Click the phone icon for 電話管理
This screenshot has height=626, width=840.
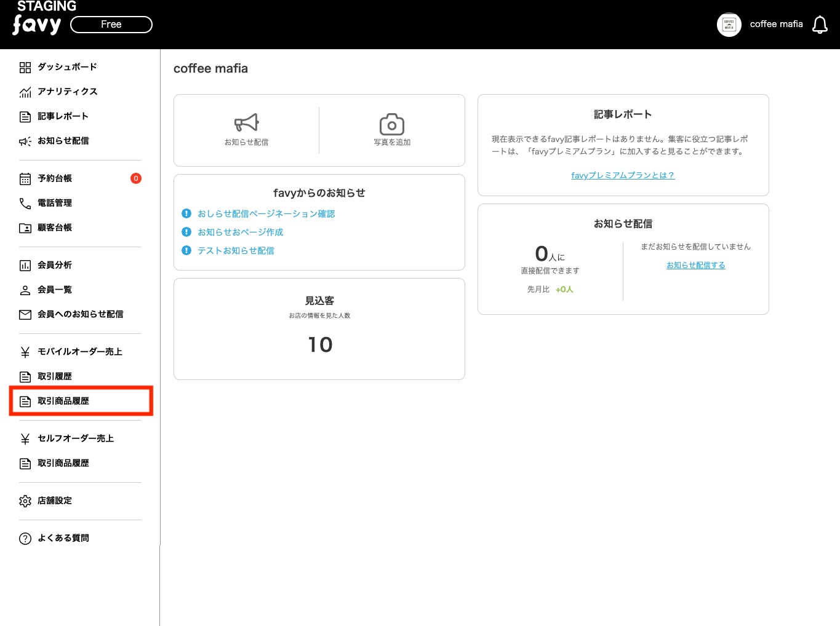click(x=25, y=203)
